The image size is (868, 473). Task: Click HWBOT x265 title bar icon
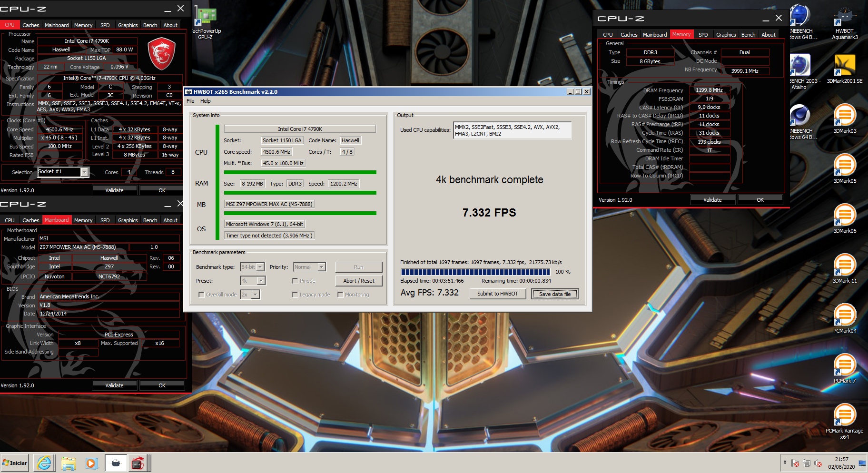click(x=188, y=92)
